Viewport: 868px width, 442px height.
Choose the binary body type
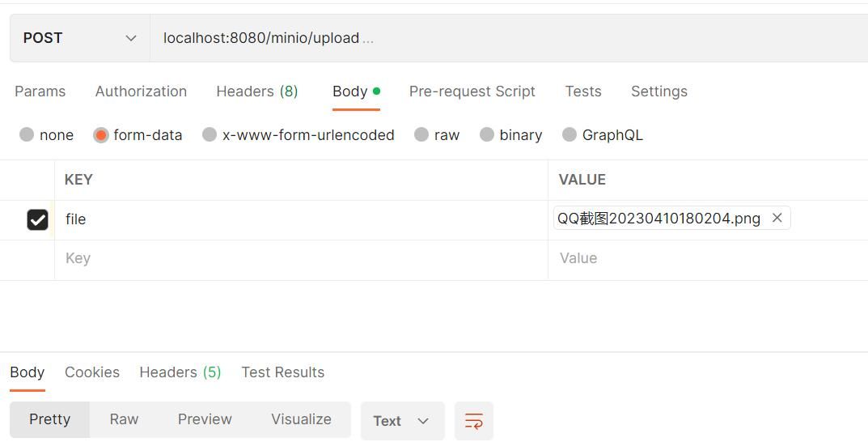point(487,135)
